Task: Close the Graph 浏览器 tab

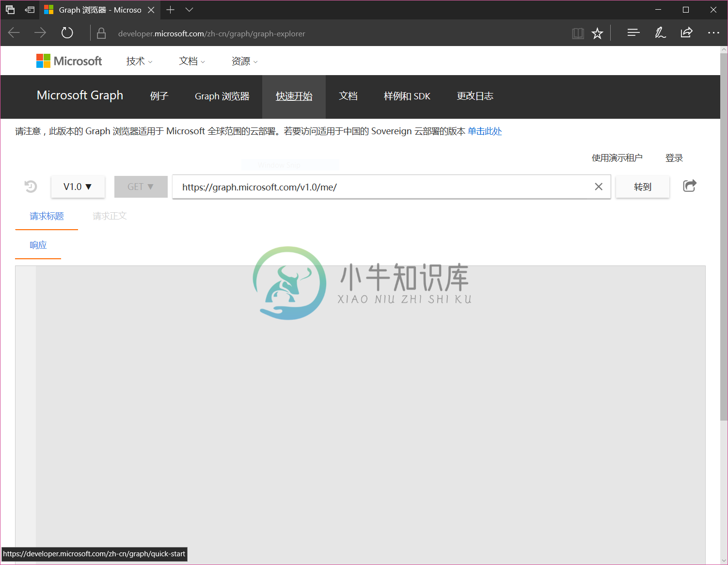Action: (x=151, y=10)
